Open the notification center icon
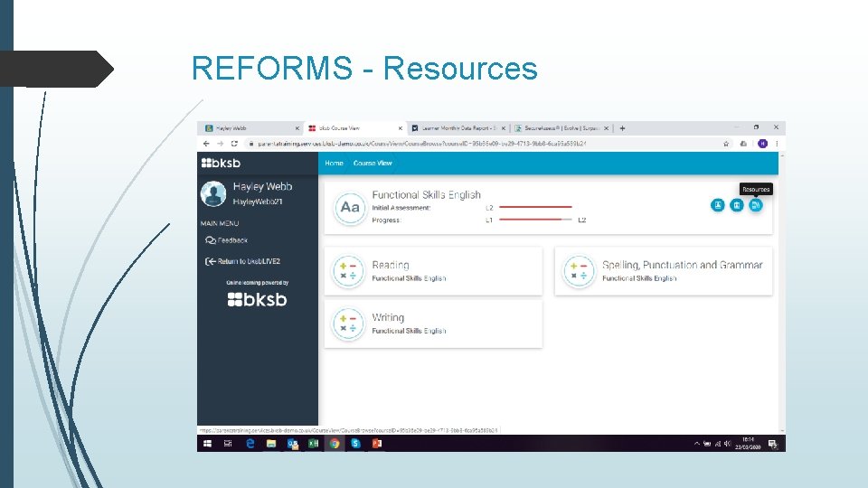868x488 pixels. coord(773,444)
